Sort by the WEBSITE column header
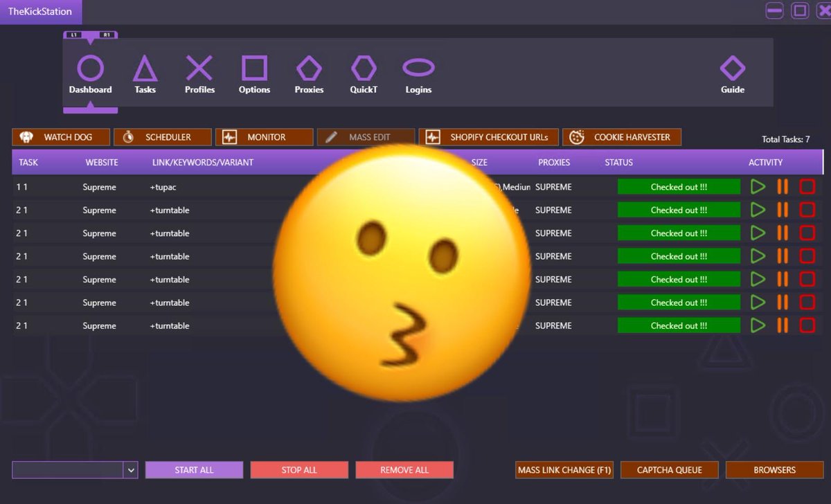831x504 pixels. 102,163
